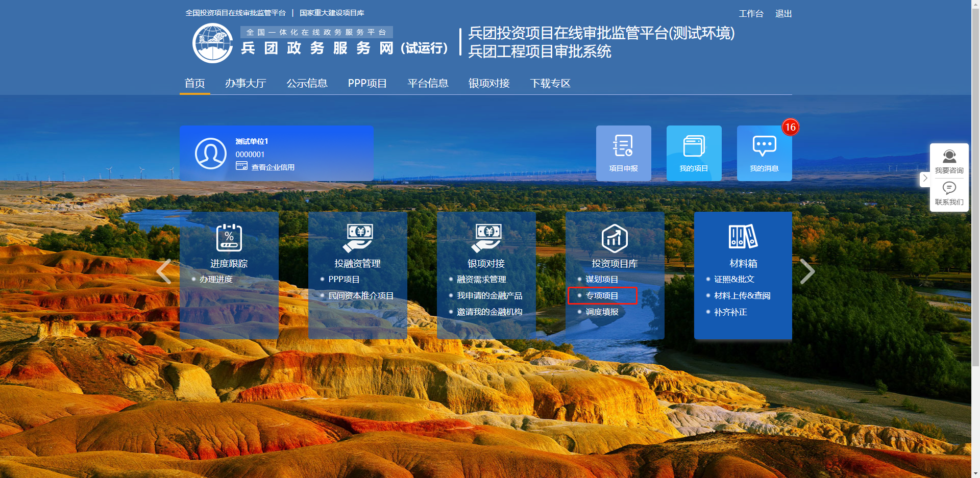This screenshot has height=478, width=980.
Task: Open the 下载专区 nav tab
Action: pyautogui.click(x=550, y=83)
